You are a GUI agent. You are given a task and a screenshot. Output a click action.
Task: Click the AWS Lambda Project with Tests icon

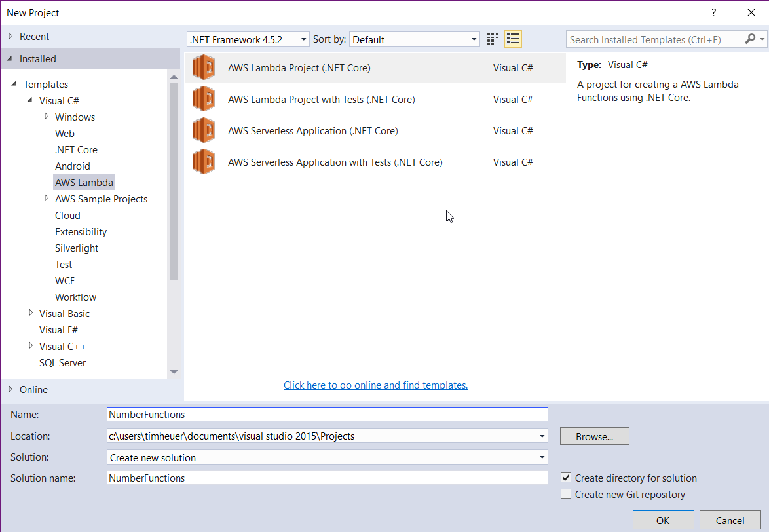click(204, 99)
